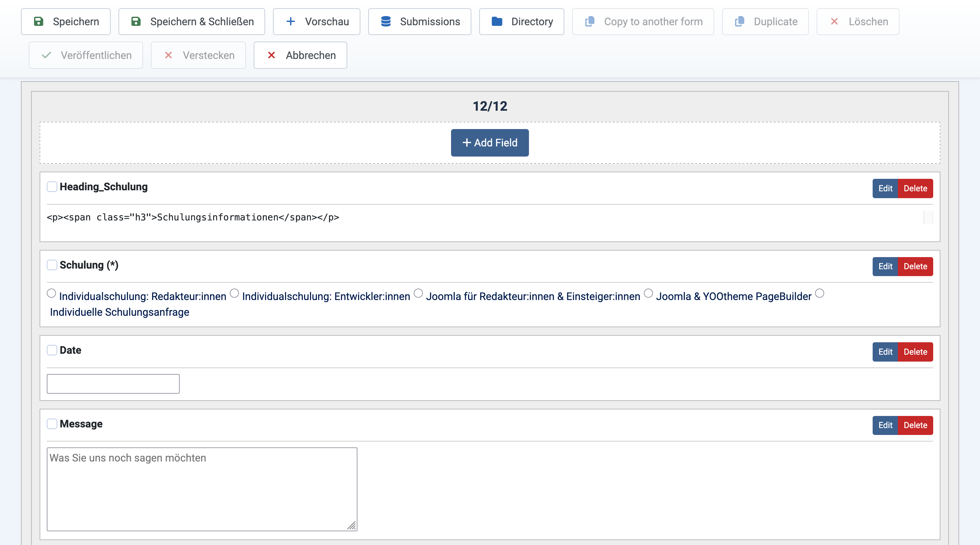Screen dimensions: 980x545
Task: Click the Veröffentlichen checkmark icon
Action: [x=46, y=55]
